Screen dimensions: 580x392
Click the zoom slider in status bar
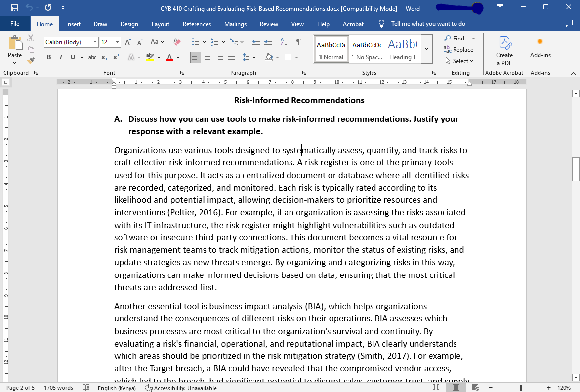pos(521,388)
